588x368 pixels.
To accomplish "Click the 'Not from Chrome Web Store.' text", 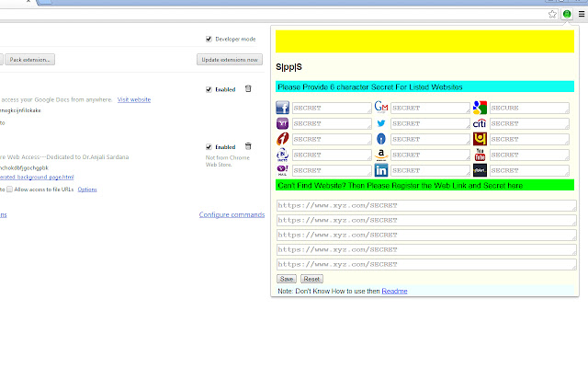I will (228, 161).
